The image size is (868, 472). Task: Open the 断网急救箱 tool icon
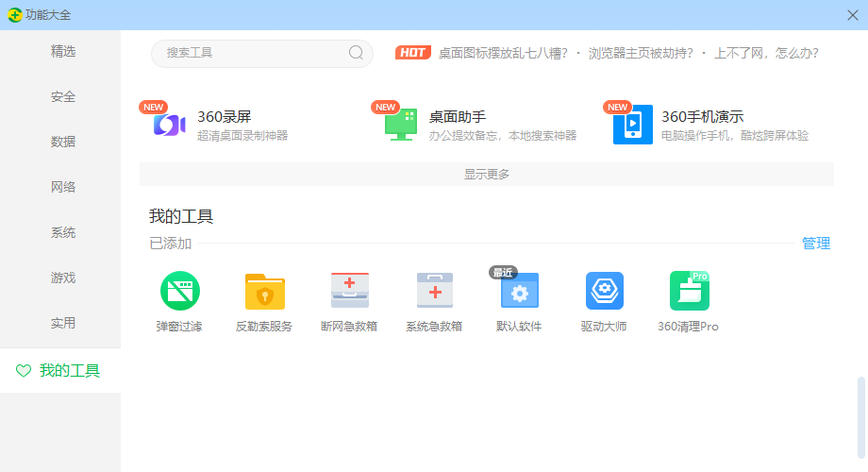click(x=350, y=291)
